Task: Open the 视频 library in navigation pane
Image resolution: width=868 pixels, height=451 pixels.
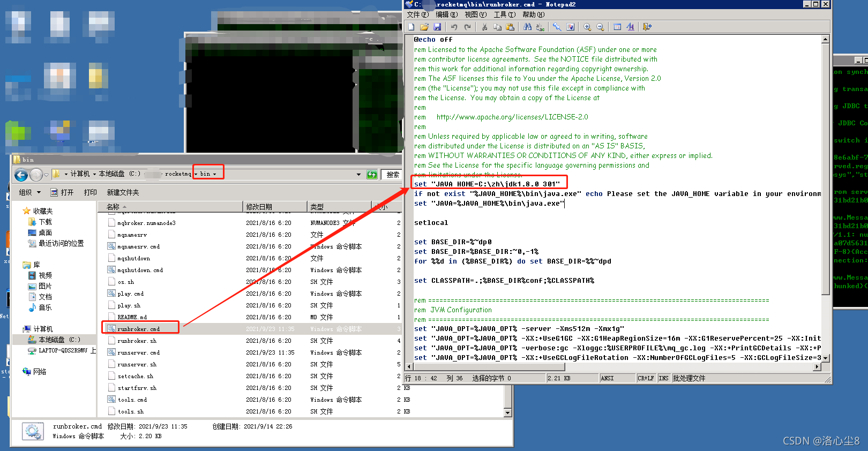Action: (45, 275)
